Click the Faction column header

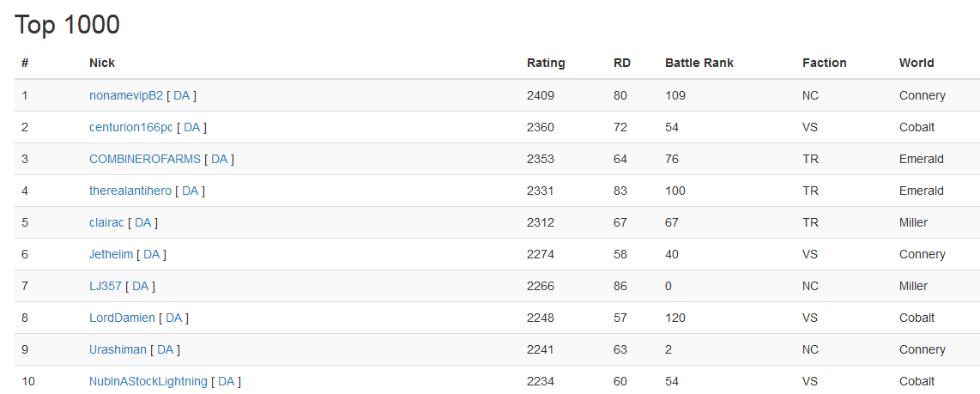pos(824,63)
